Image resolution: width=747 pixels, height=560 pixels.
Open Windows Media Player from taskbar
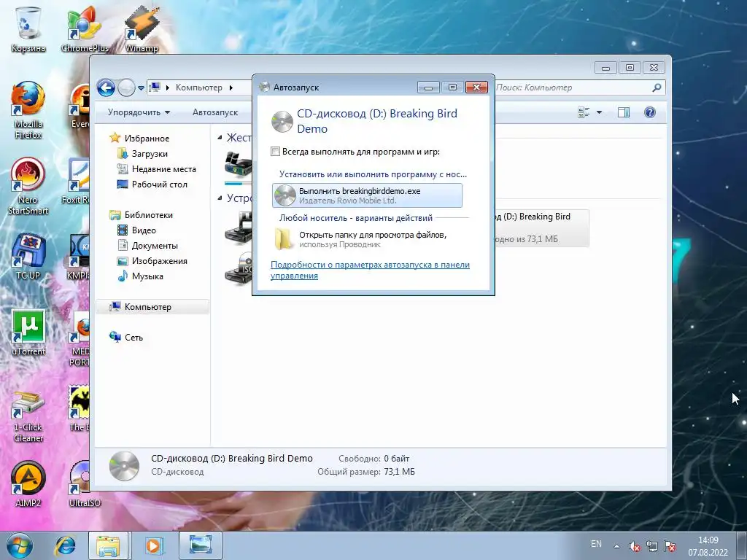[153, 545]
